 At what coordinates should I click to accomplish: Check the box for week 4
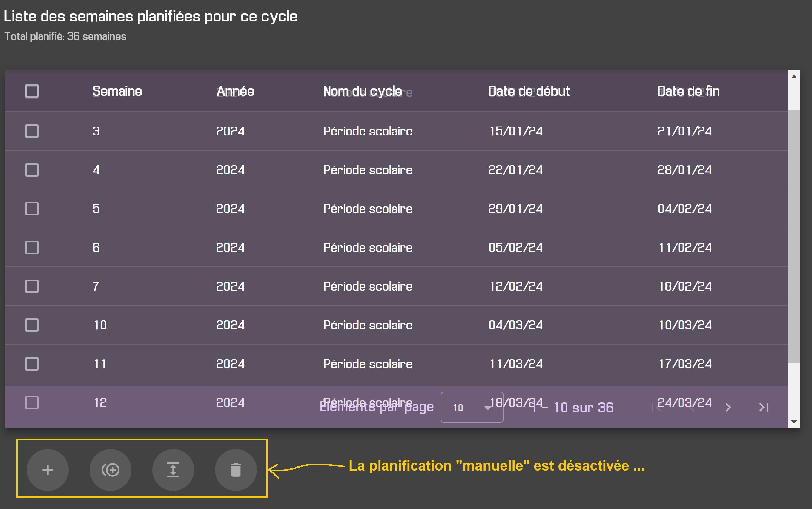pos(32,170)
